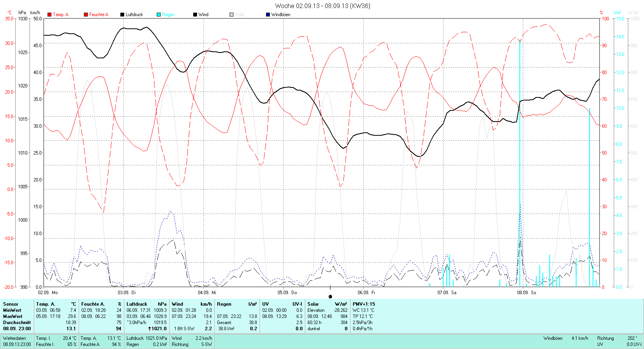Click the '07.09. Sa' date label
The height and width of the screenshot is (349, 644).
(x=447, y=293)
